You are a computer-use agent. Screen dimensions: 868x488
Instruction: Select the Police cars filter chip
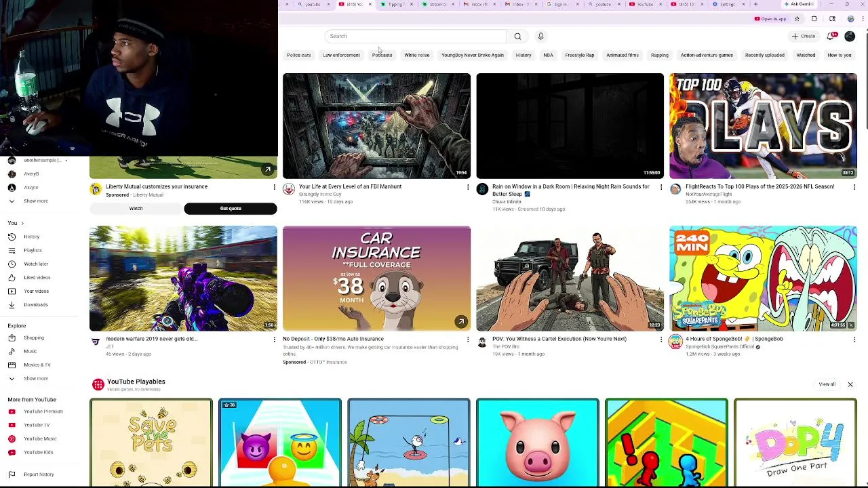[x=298, y=55]
